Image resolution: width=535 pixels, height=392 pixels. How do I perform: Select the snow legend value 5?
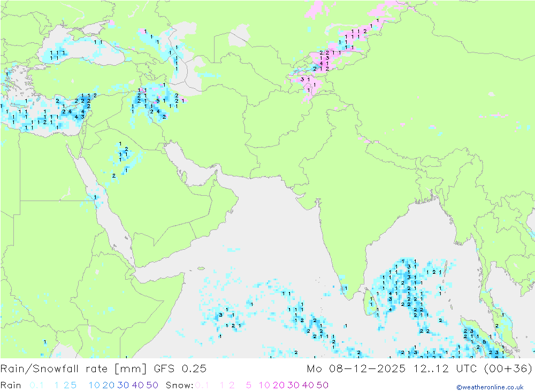[249, 385]
